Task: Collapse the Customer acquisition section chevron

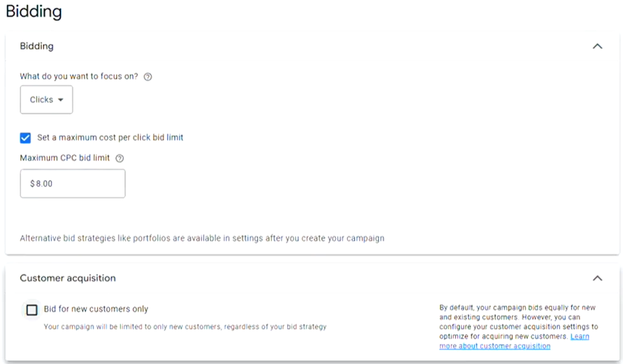Action: click(x=597, y=278)
